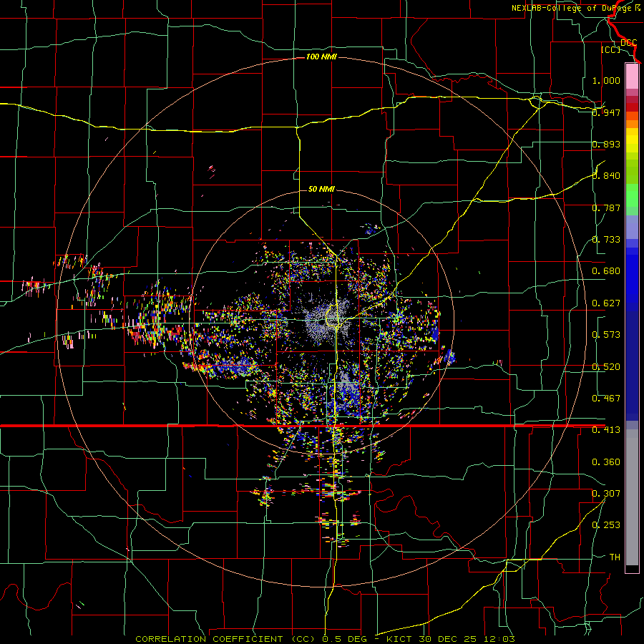Click the 0.307 legend value
Image resolution: width=644 pixels, height=644 pixels.
click(x=606, y=494)
